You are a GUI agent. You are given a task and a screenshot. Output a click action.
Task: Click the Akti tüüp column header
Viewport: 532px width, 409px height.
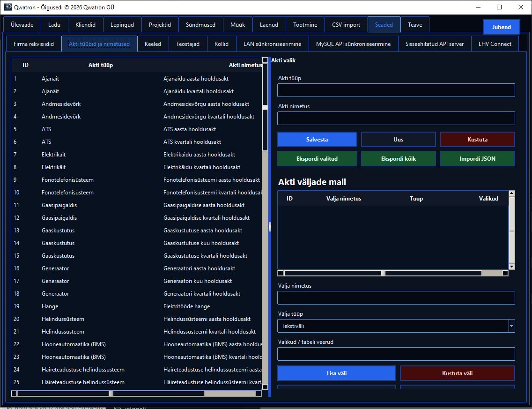[x=100, y=65]
